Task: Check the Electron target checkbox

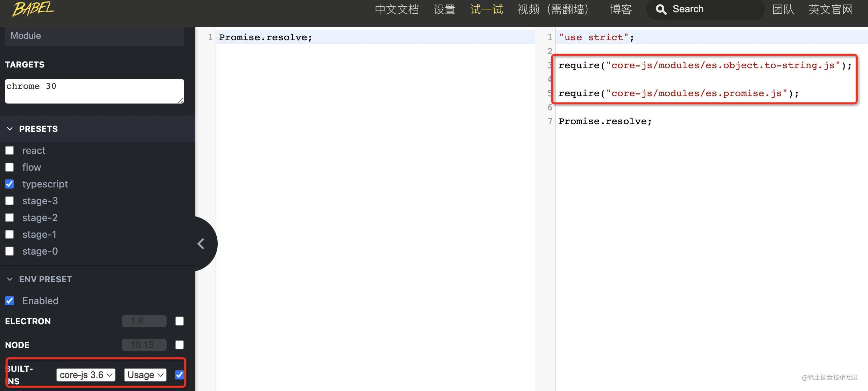Action: pos(180,321)
